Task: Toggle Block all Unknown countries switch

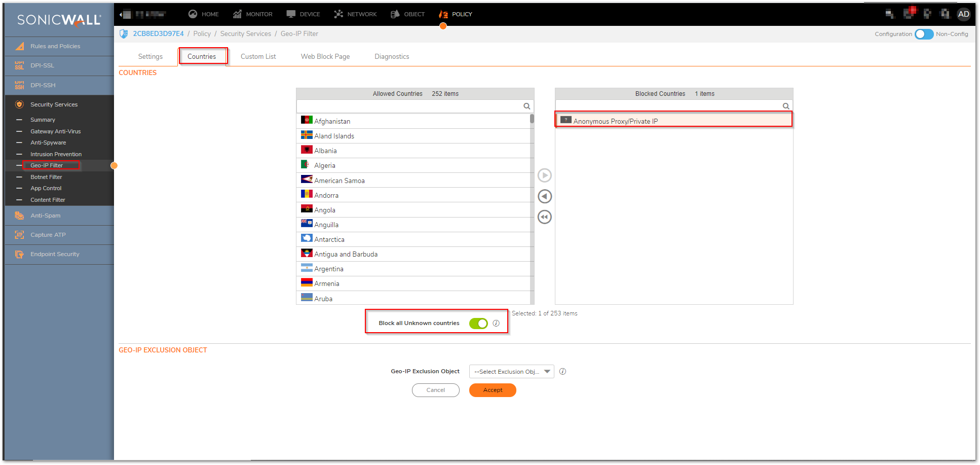Action: click(478, 323)
